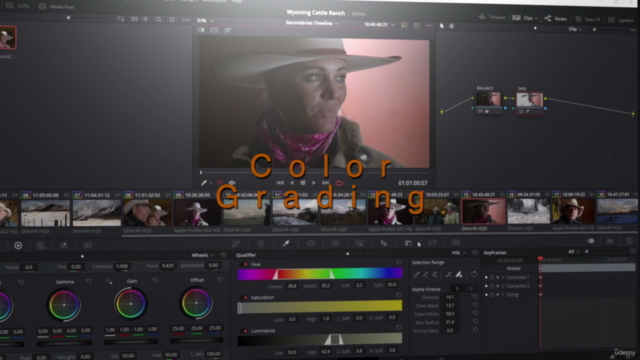Reset the Denoise value

point(475,297)
